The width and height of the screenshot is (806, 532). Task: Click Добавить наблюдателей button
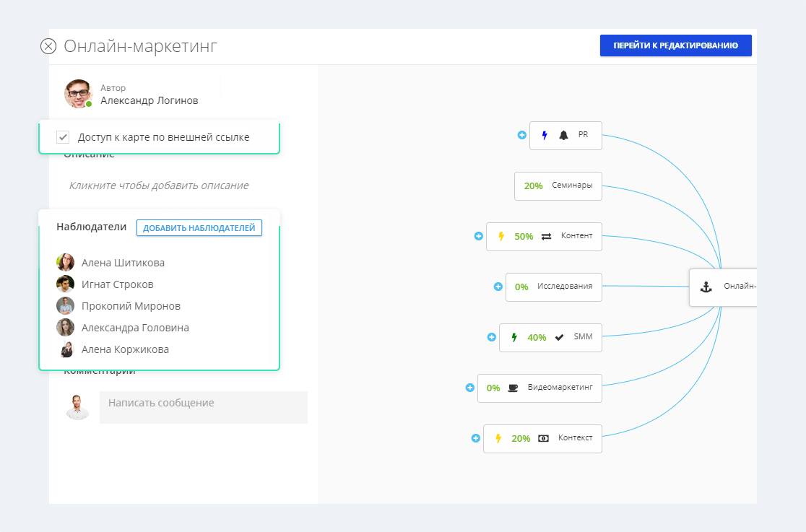(199, 228)
